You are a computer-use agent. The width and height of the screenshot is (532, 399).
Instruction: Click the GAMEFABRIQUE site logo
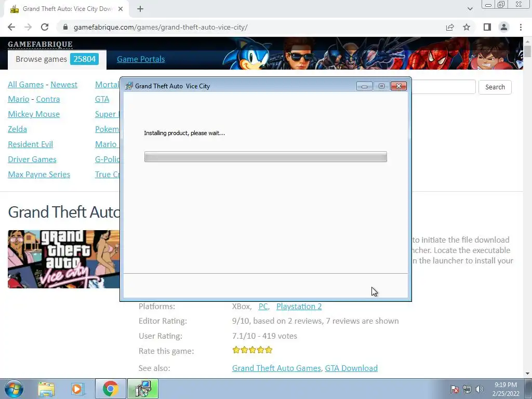coord(40,44)
